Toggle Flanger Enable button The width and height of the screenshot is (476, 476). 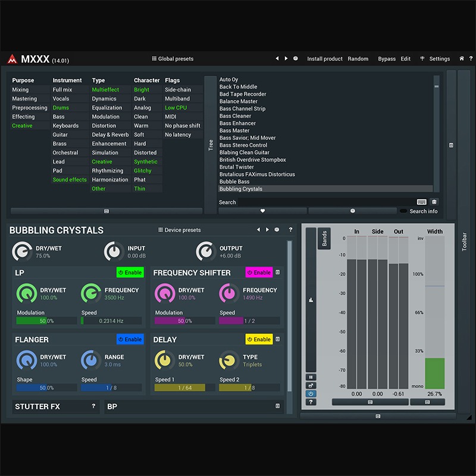click(x=130, y=339)
